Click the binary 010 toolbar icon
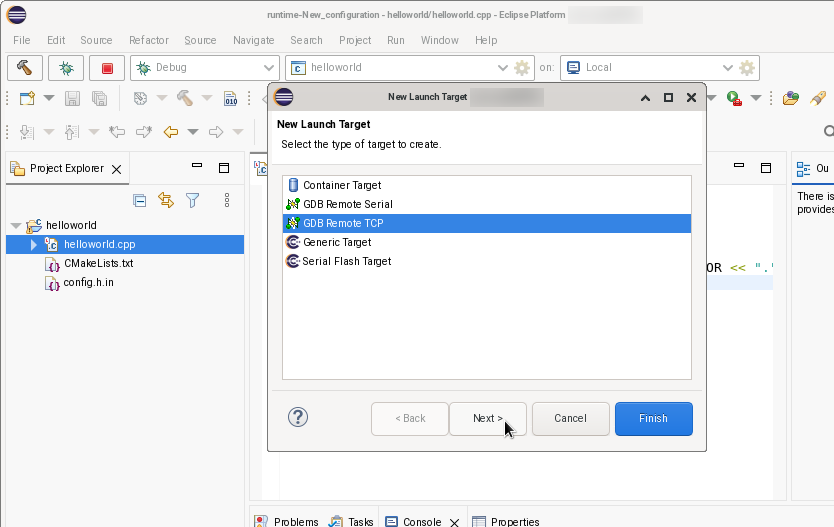The height and width of the screenshot is (527, 834). pyautogui.click(x=230, y=98)
